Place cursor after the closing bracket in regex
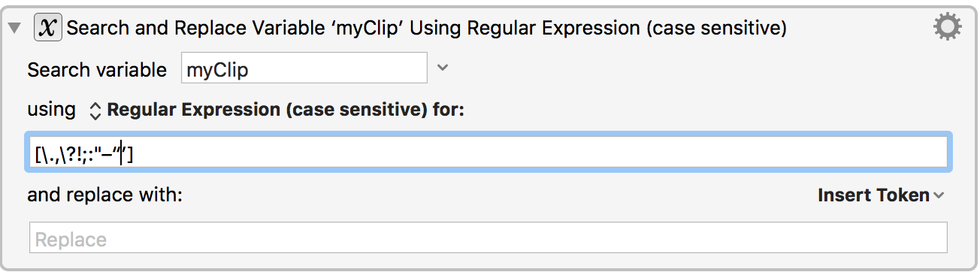Viewport: 980px width, 272px height. coord(135,155)
